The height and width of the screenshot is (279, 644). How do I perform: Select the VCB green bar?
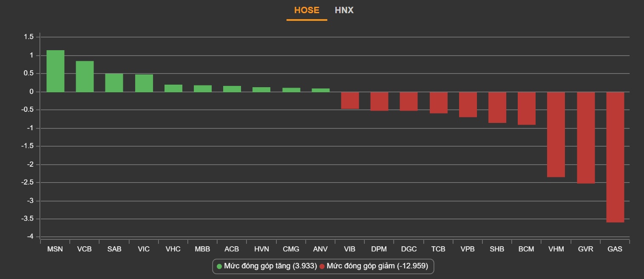pos(85,77)
